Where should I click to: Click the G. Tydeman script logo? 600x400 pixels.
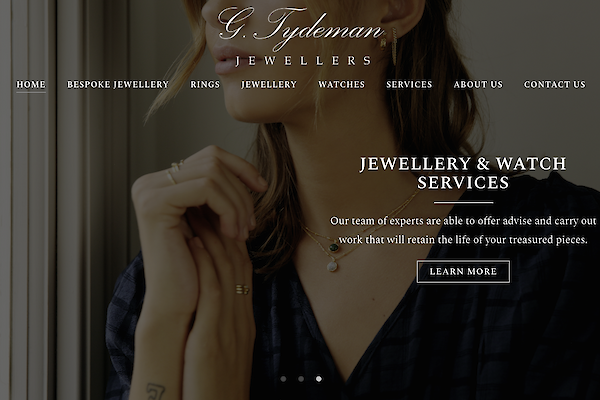pyautogui.click(x=301, y=28)
